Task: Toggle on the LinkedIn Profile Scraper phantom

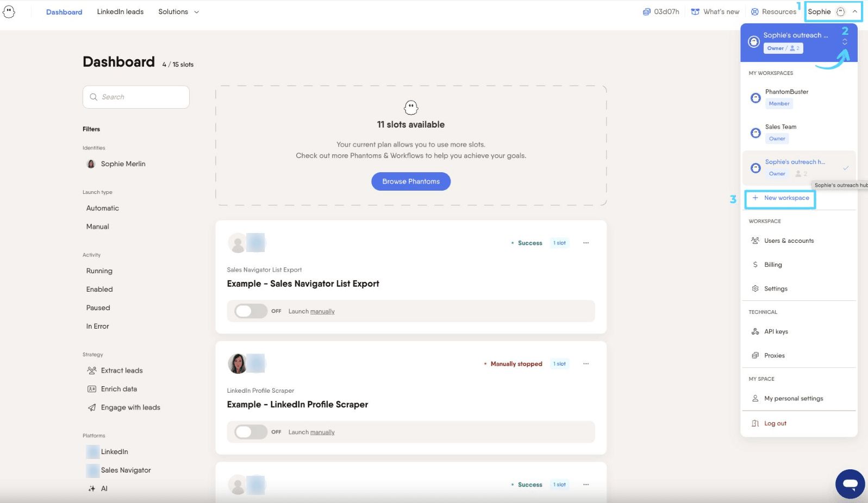Action: (251, 432)
